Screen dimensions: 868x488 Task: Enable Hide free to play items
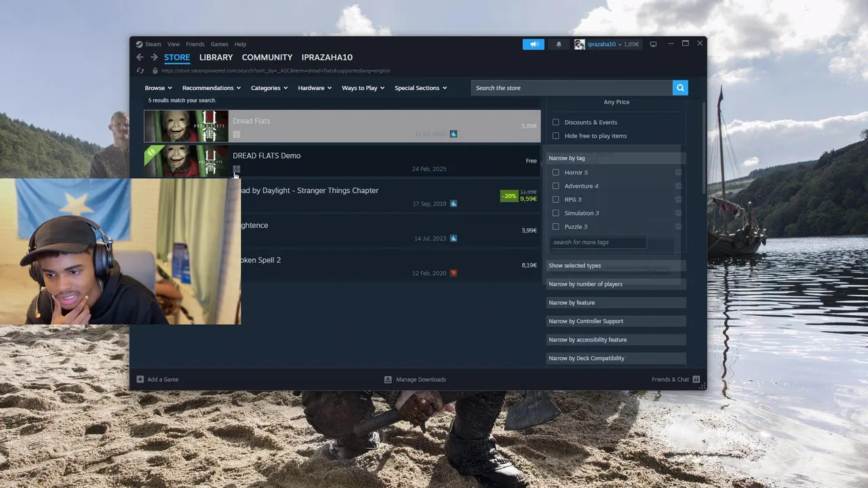tap(555, 136)
